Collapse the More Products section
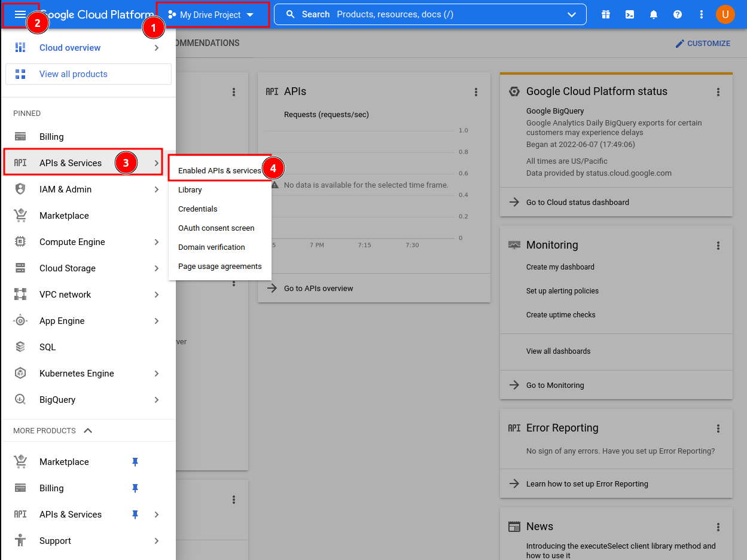 coord(88,430)
